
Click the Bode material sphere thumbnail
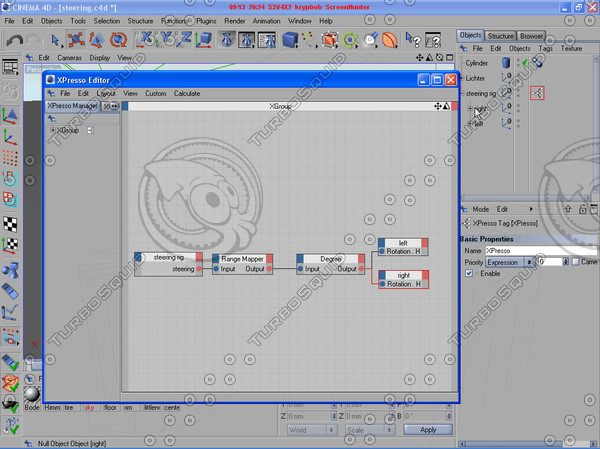tap(32, 395)
